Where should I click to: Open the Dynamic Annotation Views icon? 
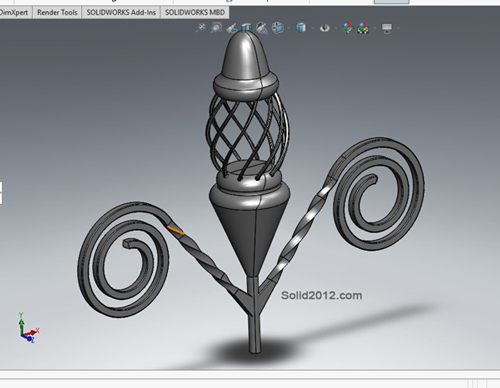pos(262,28)
